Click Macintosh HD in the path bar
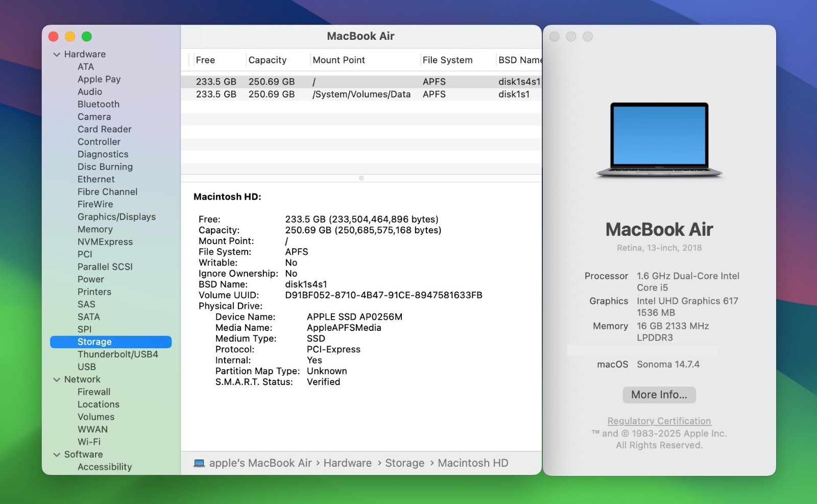817x504 pixels. (x=472, y=463)
